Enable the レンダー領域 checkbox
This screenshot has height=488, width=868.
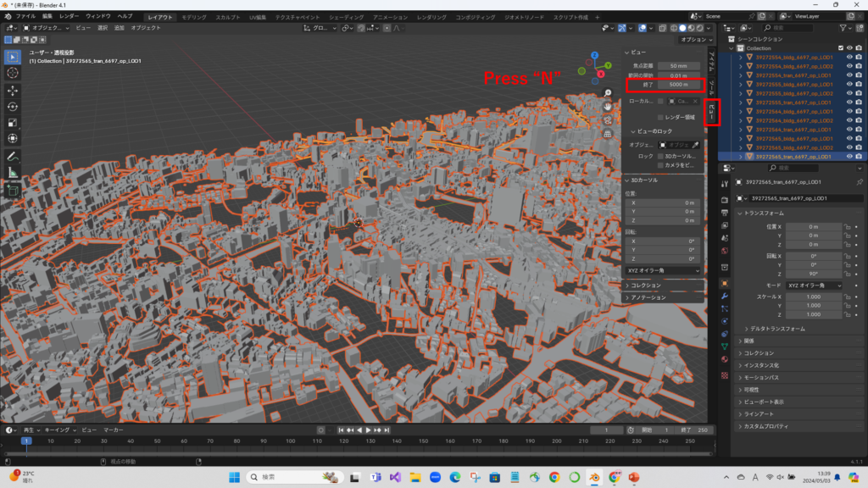pyautogui.click(x=661, y=117)
